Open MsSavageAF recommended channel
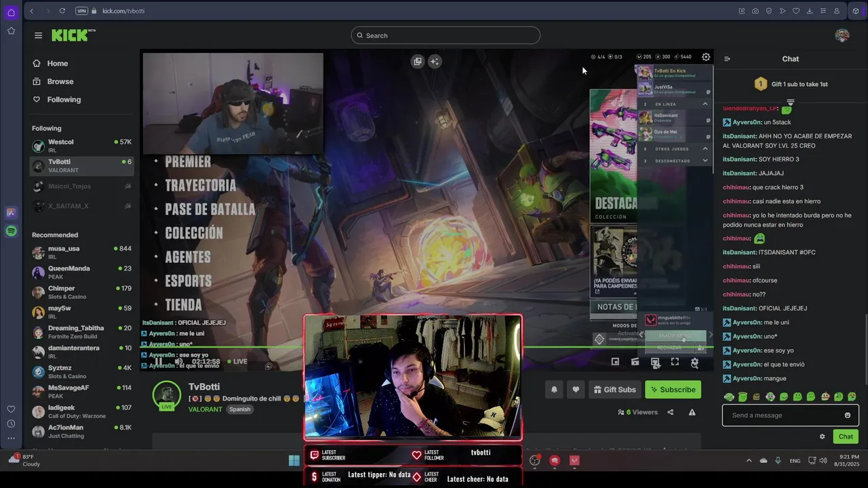868x488 pixels. pos(81,392)
